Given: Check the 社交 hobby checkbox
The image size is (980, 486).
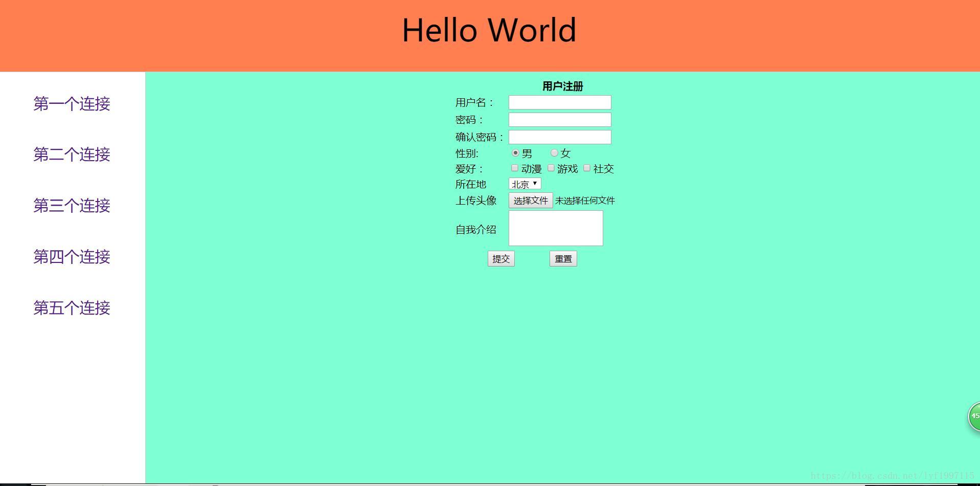Looking at the screenshot, I should (587, 168).
